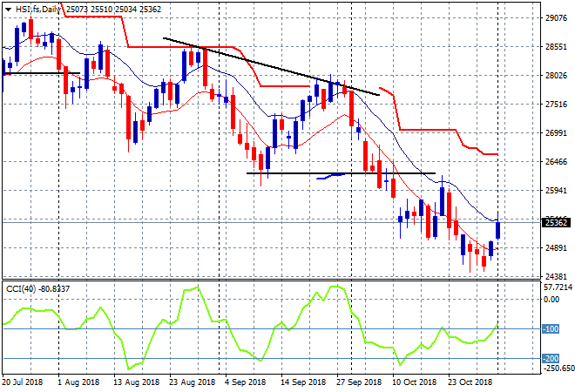Click price axis value 28026
The width and height of the screenshot is (575, 392).
click(x=556, y=76)
